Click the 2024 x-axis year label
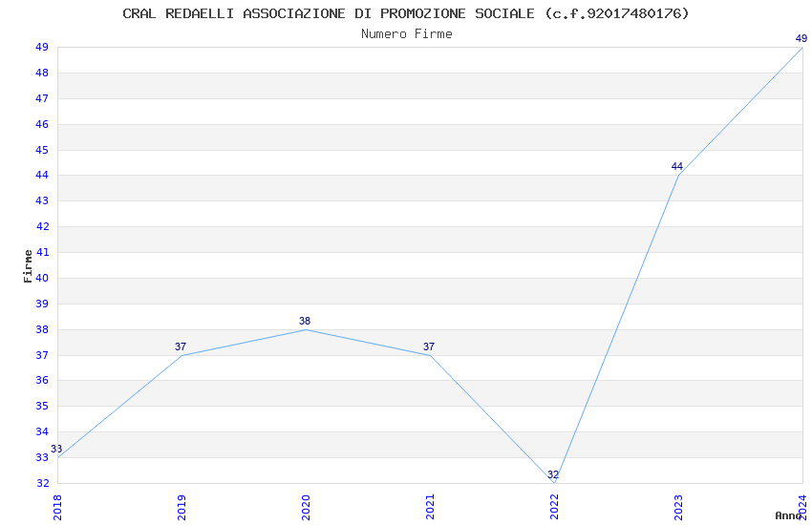The image size is (812, 525). pos(802,508)
